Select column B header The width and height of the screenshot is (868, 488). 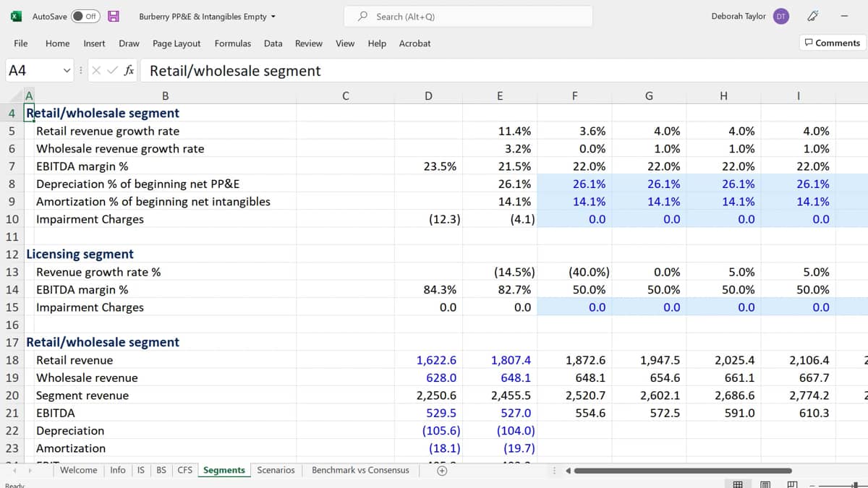pos(165,95)
